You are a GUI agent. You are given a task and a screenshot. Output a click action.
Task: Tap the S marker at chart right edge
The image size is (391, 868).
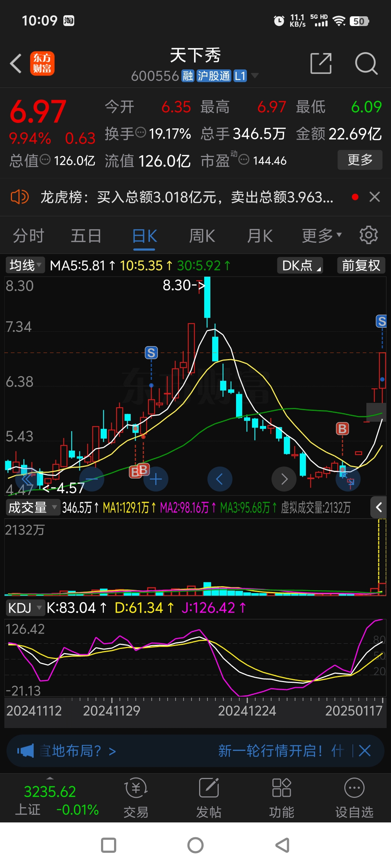(x=381, y=321)
